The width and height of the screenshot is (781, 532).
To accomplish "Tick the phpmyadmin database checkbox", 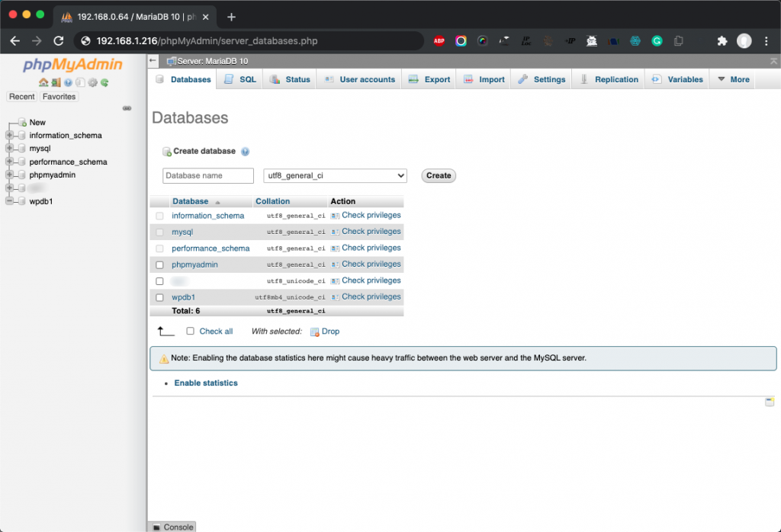I will click(x=159, y=264).
